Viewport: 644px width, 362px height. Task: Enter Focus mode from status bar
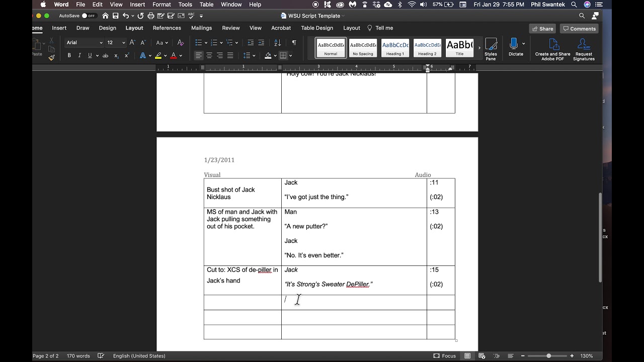point(445,356)
